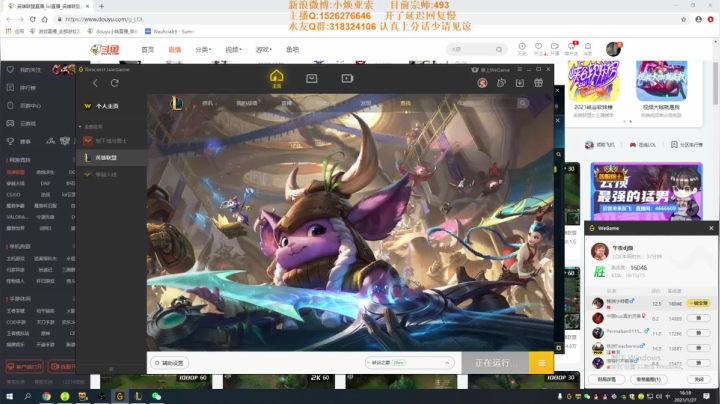720x404 pixels.
Task: Open the WeGame gift box icon
Action: 539,83
